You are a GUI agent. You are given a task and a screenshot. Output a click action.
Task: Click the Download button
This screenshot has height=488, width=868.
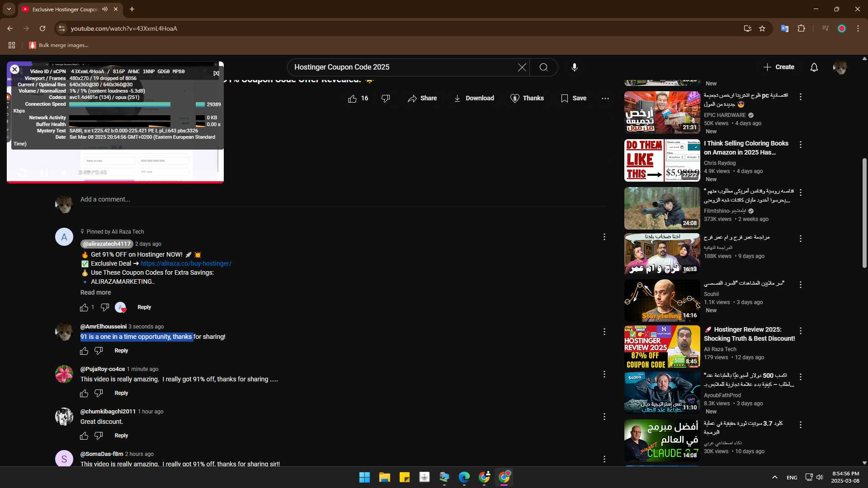coord(474,99)
